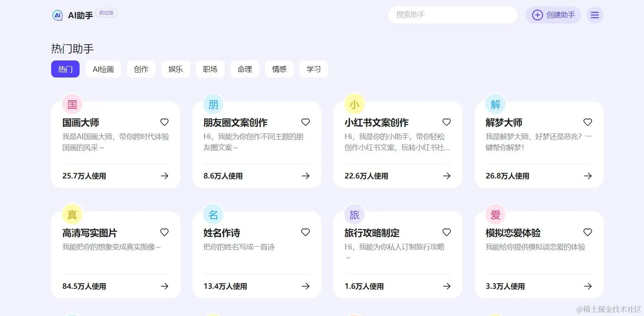Focus the 搜索助手 search field
Image resolution: width=644 pixels, height=316 pixels.
point(453,15)
